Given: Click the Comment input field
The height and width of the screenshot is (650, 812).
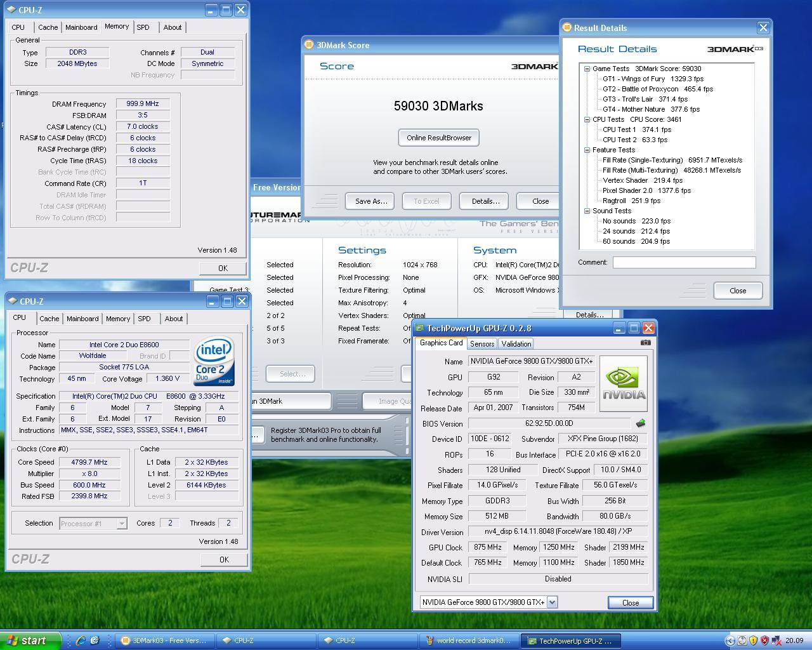Looking at the screenshot, I should point(684,262).
